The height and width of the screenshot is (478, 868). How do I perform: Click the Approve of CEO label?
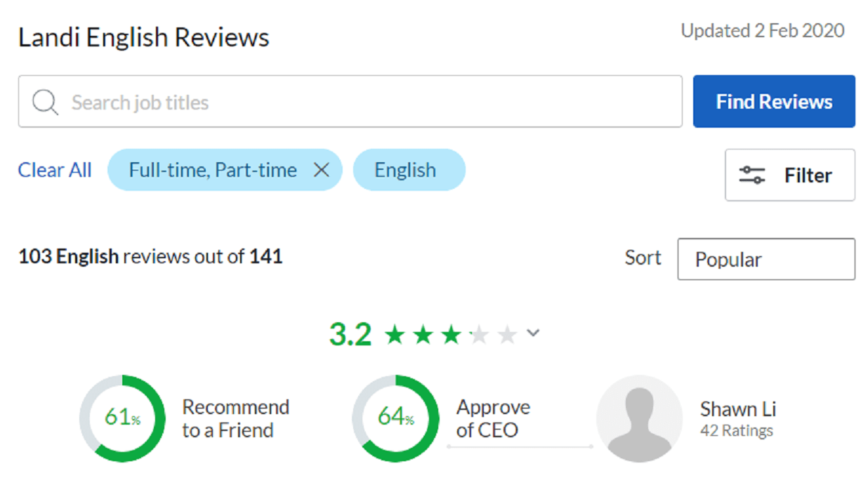tap(493, 418)
